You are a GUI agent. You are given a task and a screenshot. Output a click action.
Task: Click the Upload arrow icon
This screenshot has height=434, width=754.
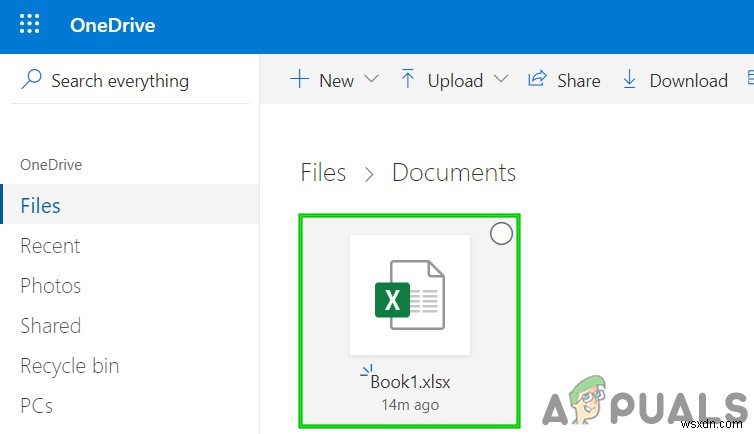pyautogui.click(x=408, y=79)
